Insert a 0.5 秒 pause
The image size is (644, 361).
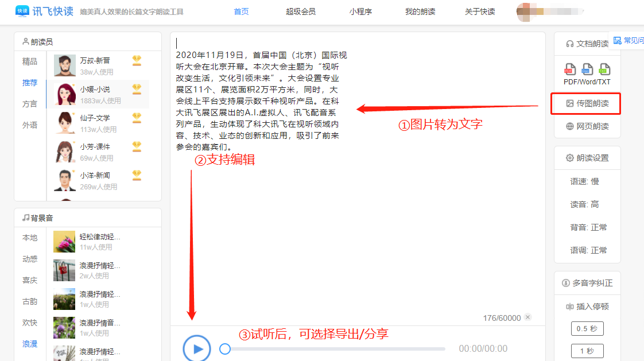click(x=587, y=328)
